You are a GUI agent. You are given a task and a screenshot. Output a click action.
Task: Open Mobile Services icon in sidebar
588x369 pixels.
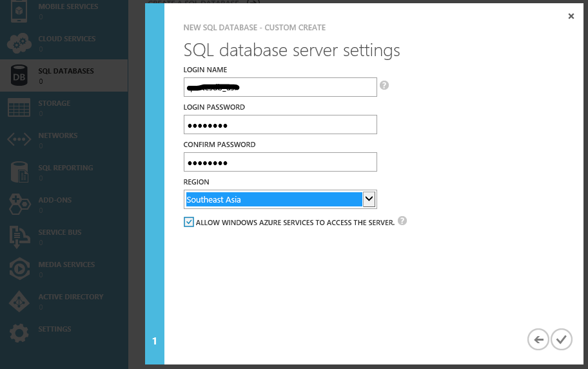click(19, 11)
